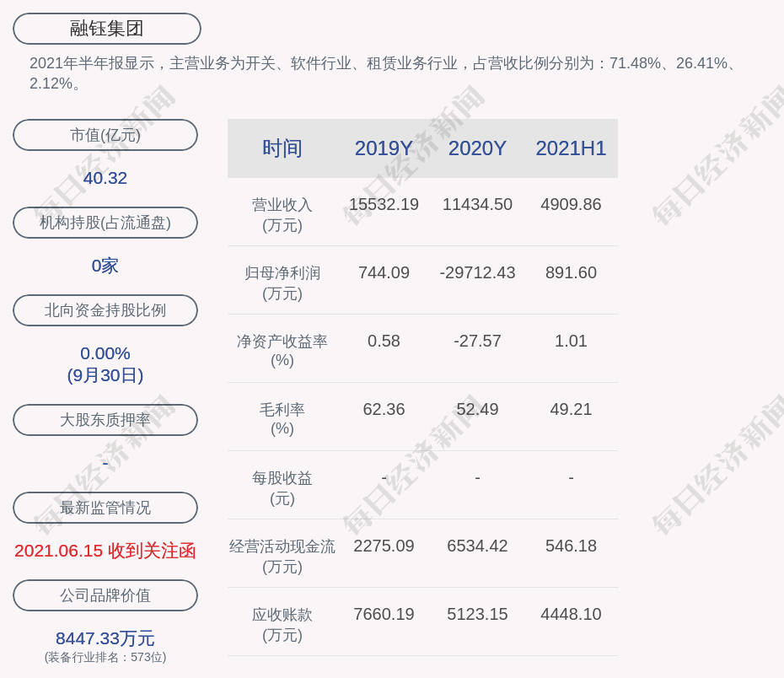Click net profit value -29712.43
This screenshot has height=678, width=784.
pyautogui.click(x=477, y=272)
